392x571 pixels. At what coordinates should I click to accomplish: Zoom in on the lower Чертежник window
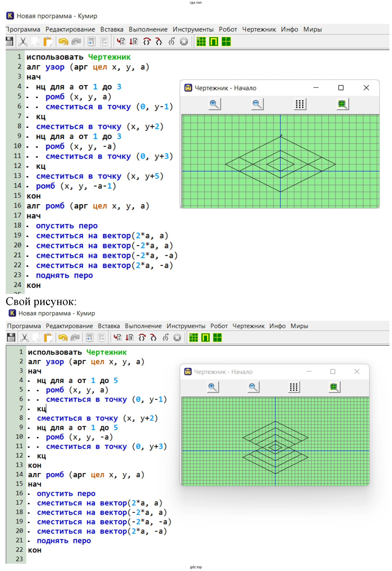213,387
